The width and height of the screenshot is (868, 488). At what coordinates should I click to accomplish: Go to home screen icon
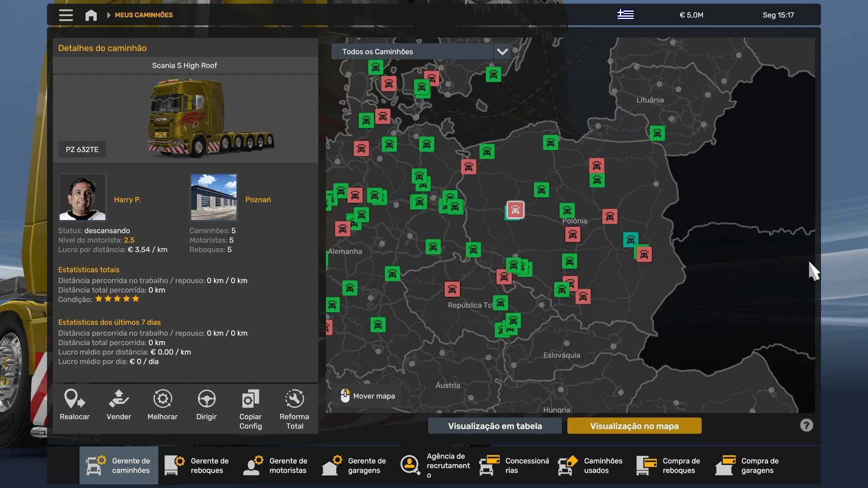91,15
